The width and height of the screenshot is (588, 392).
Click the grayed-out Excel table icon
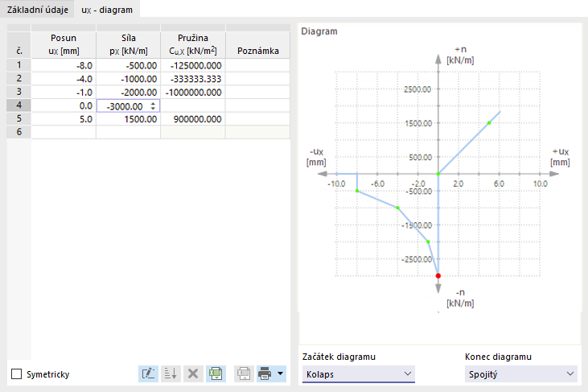pos(244,373)
